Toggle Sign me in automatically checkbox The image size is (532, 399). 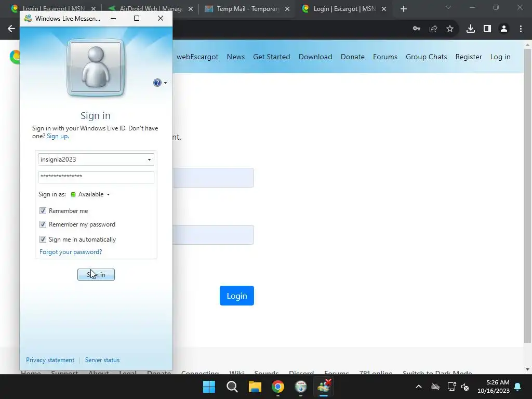point(43,239)
